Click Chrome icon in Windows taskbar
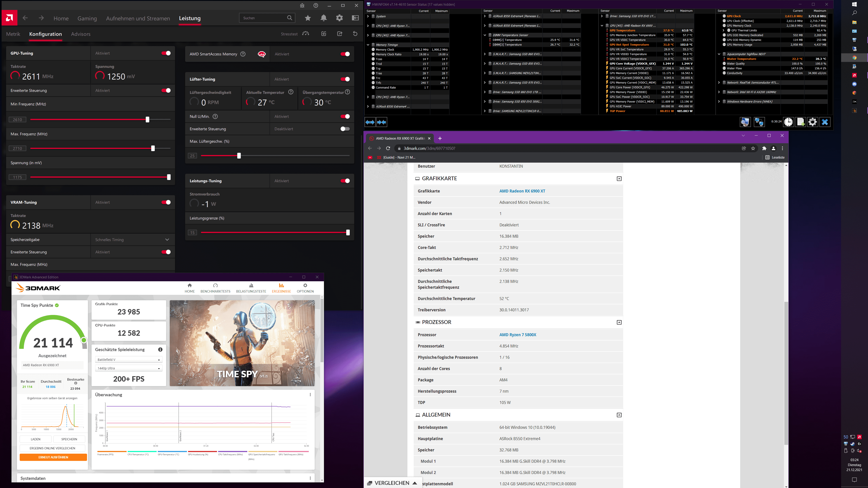This screenshot has width=868, height=488. (x=854, y=58)
